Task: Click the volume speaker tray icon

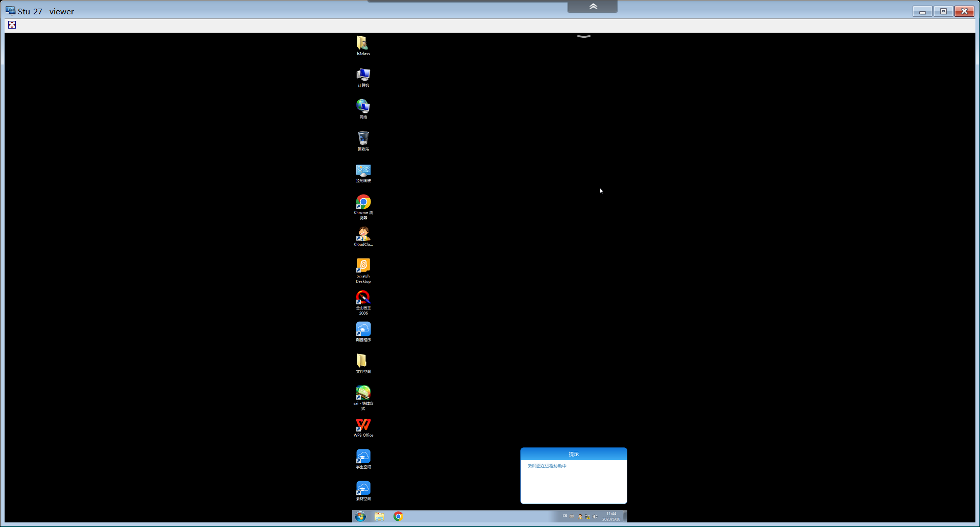Action: 594,517
